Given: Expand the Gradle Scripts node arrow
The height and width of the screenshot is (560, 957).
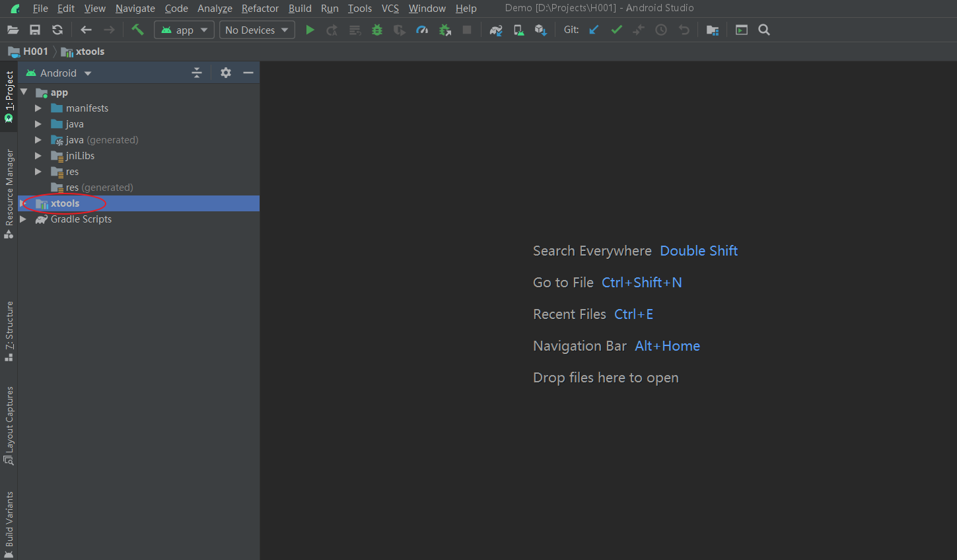Looking at the screenshot, I should [x=23, y=219].
